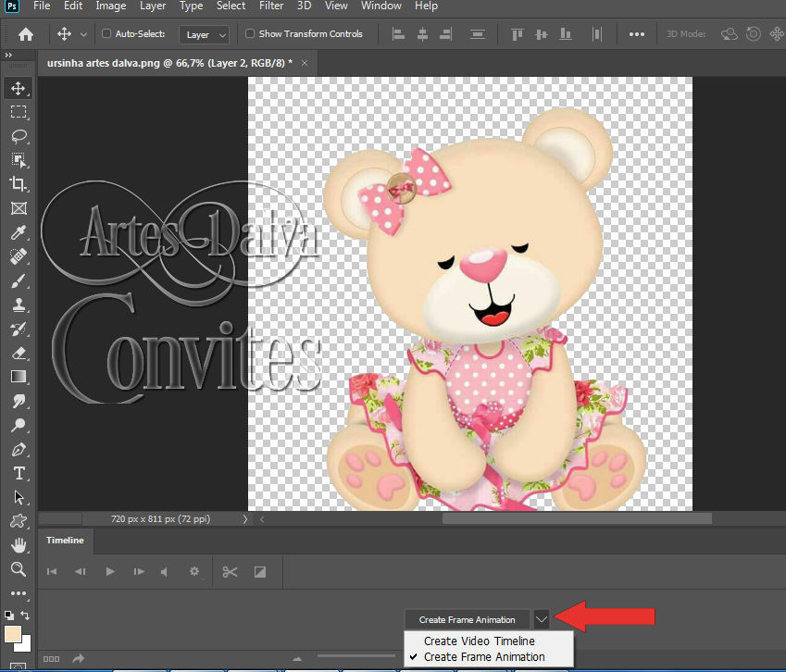786x672 pixels.
Task: Open align and distribute more options
Action: click(x=637, y=34)
